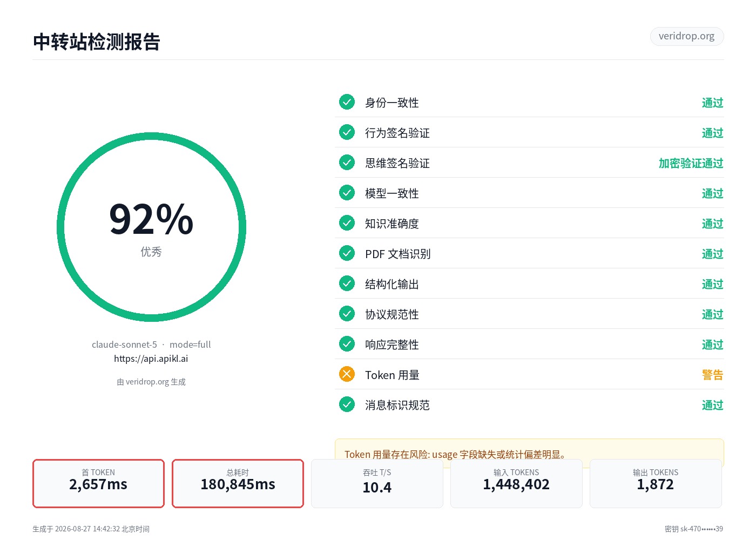
Task: Select the 总耗时 180,845ms metric card
Action: pos(238,483)
